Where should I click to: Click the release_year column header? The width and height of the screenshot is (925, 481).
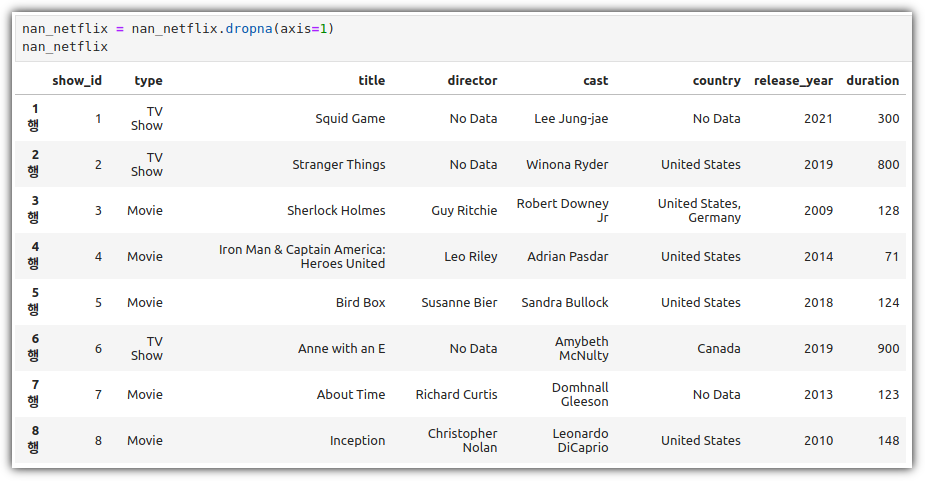coord(793,81)
